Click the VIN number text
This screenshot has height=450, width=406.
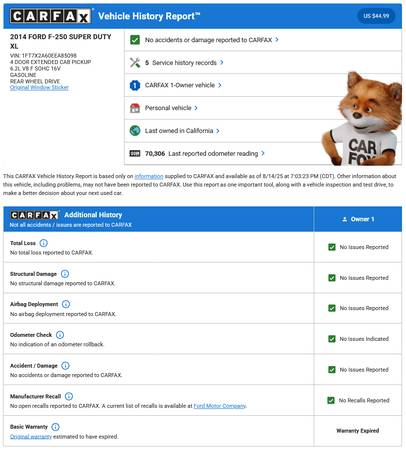(x=43, y=55)
